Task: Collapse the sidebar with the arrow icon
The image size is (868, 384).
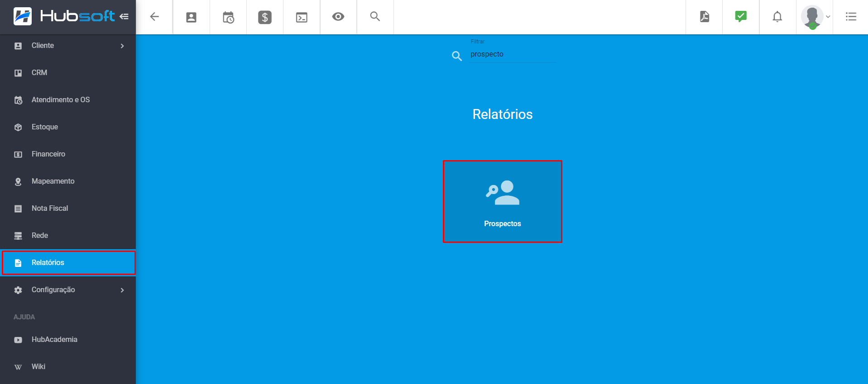Action: 124,17
